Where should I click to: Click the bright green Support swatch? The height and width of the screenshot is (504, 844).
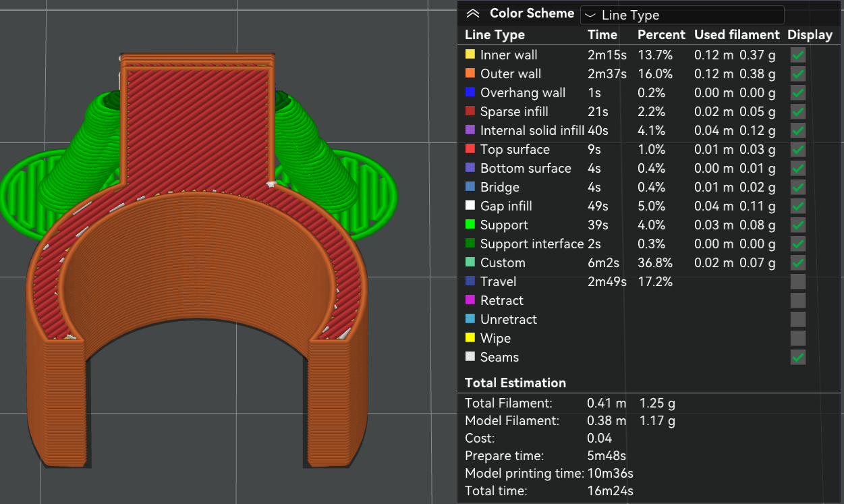(470, 225)
